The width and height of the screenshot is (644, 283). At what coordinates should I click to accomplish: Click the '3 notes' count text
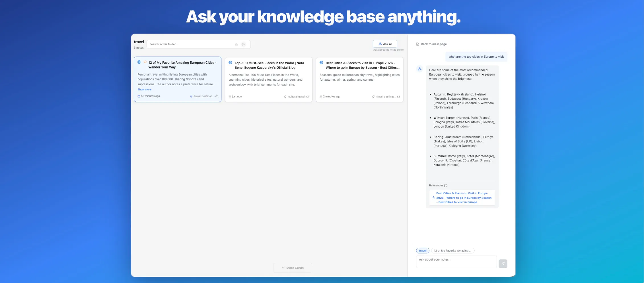(139, 48)
